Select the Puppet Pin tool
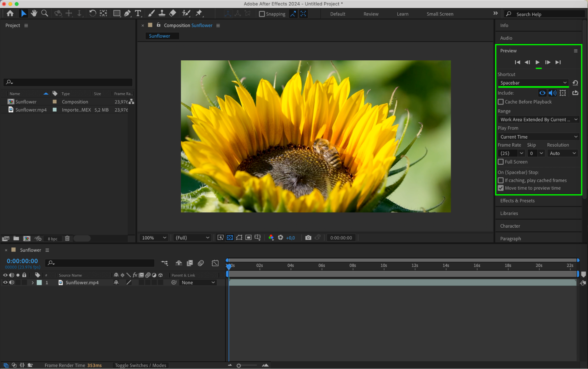588x369 pixels. [x=199, y=13]
